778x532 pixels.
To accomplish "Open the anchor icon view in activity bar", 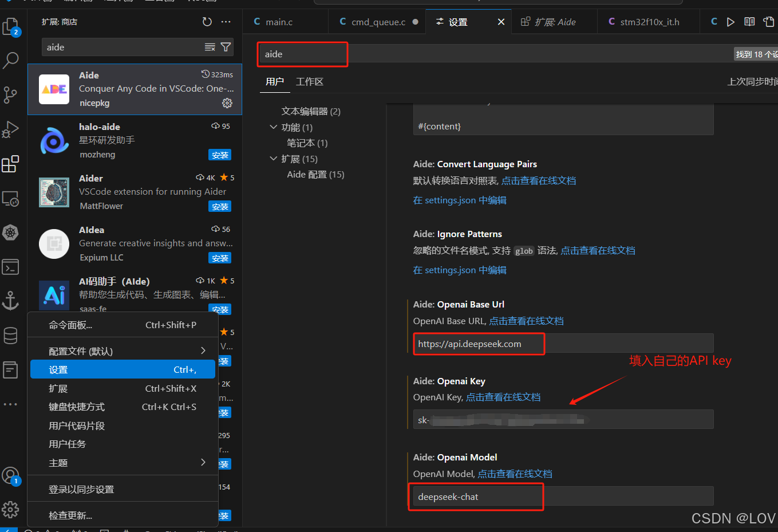I will pyautogui.click(x=11, y=300).
